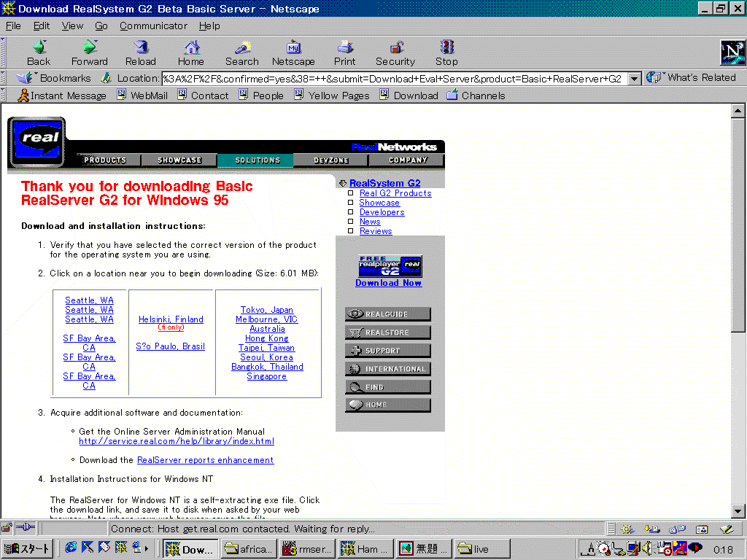
Task: Open the What's Related dropdown
Action: coord(692,77)
